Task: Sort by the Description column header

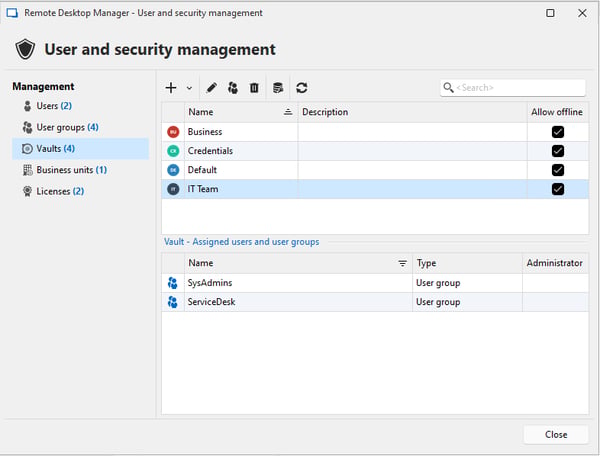Action: pyautogui.click(x=412, y=112)
